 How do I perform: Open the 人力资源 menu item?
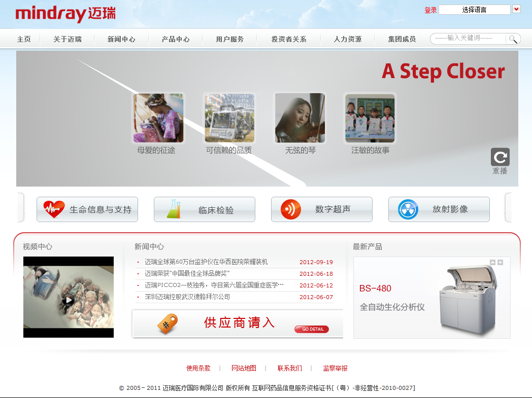point(348,39)
